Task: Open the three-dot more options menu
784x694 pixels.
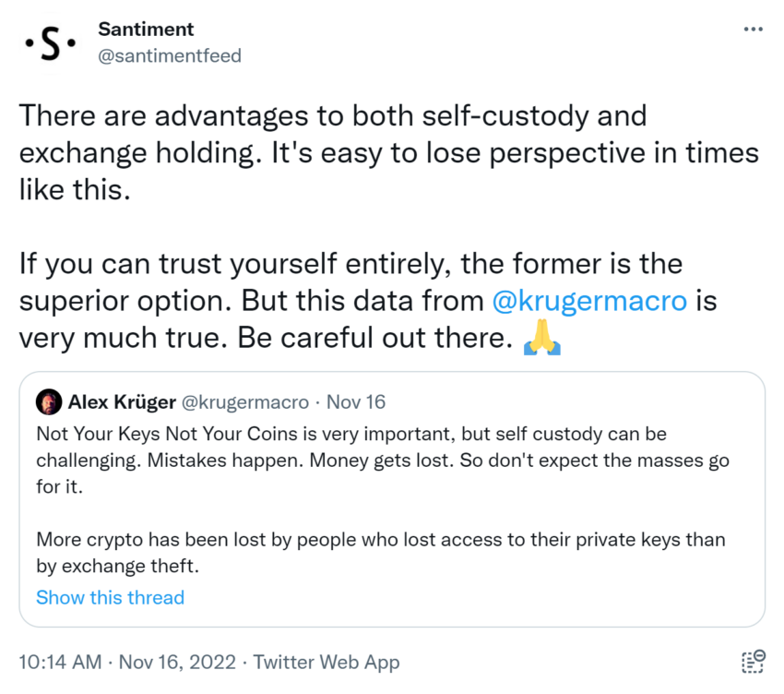Action: click(x=753, y=30)
